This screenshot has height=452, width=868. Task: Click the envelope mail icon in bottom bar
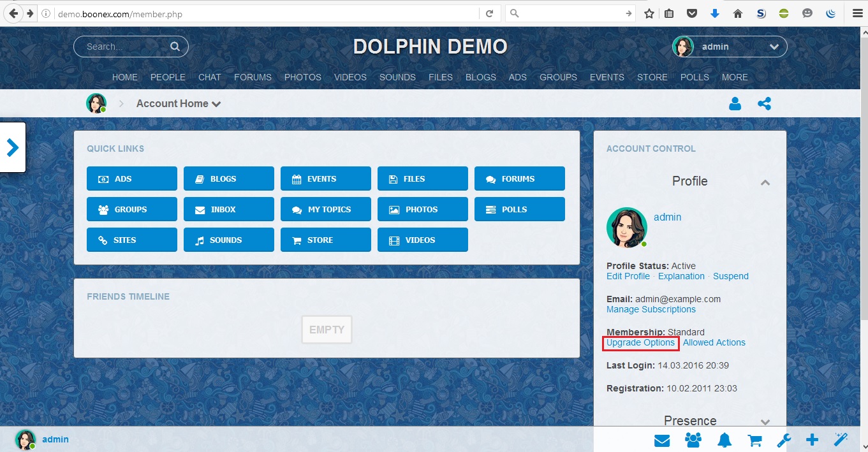(662, 440)
